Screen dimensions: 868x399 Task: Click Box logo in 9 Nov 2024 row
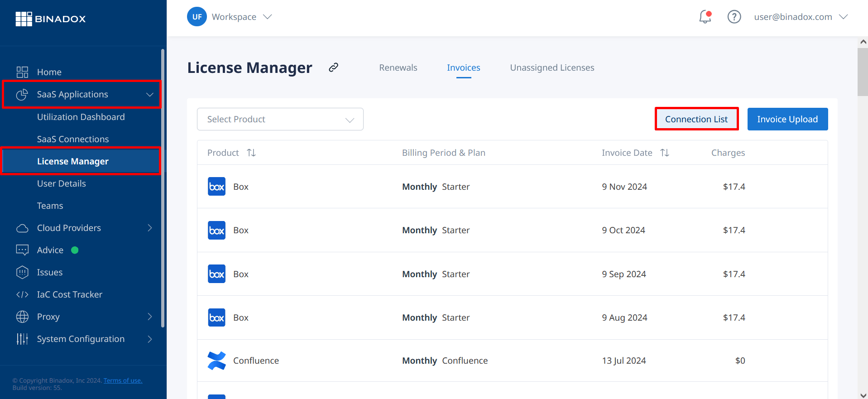coord(216,187)
